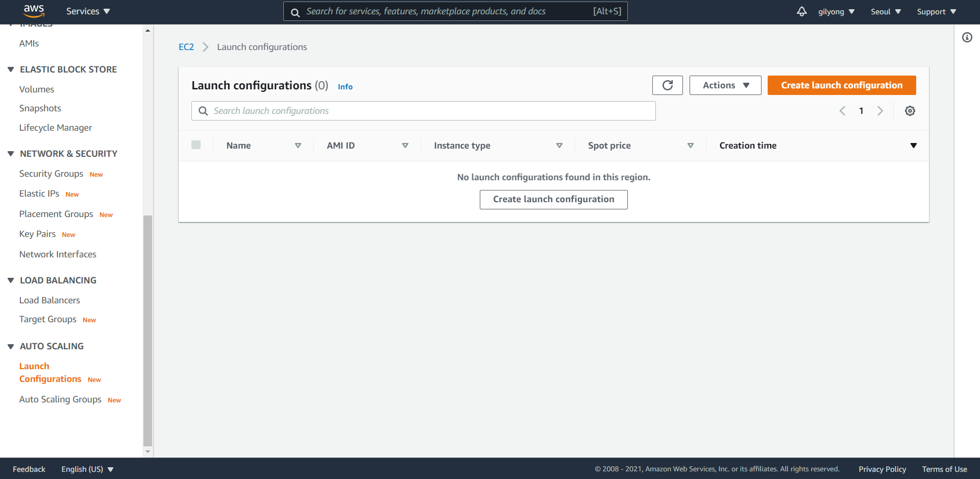Click the Creation time column header

(748, 146)
